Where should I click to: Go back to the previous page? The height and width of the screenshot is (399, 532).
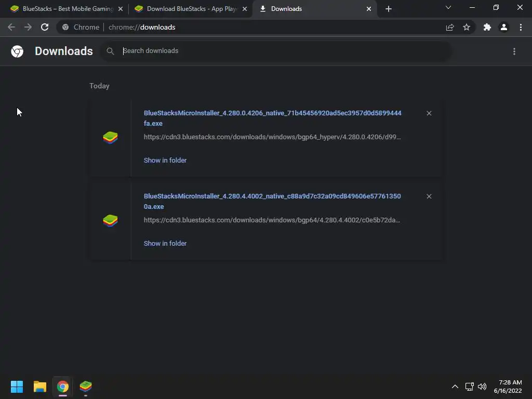click(11, 27)
